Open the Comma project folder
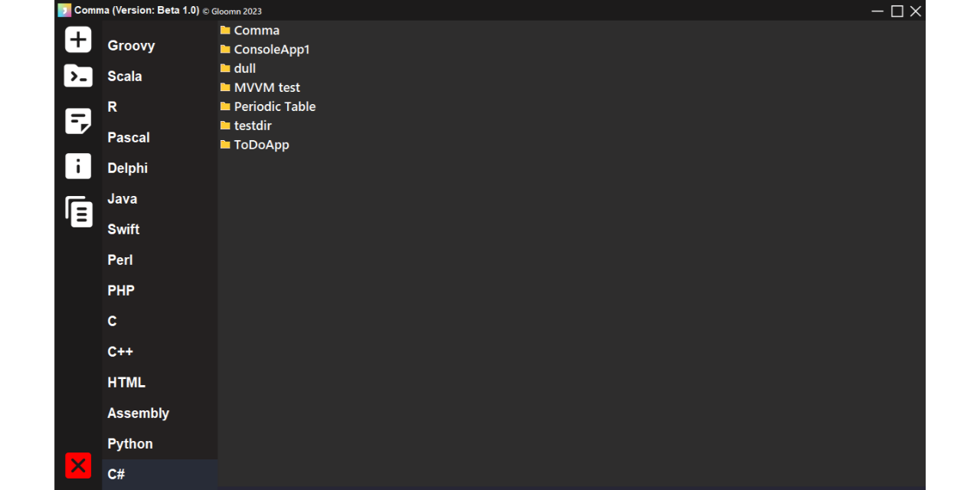Viewport: 980px width, 490px height. 256,30
